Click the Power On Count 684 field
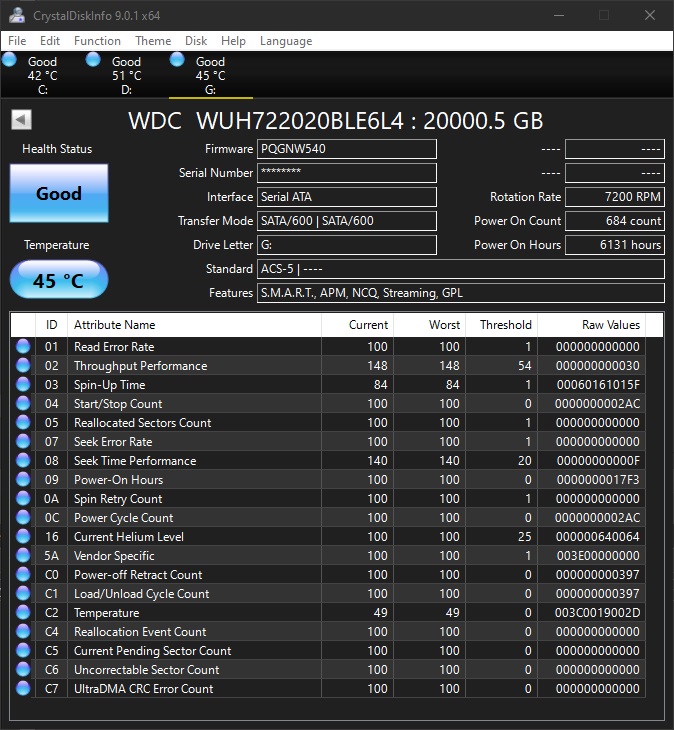 (x=615, y=221)
